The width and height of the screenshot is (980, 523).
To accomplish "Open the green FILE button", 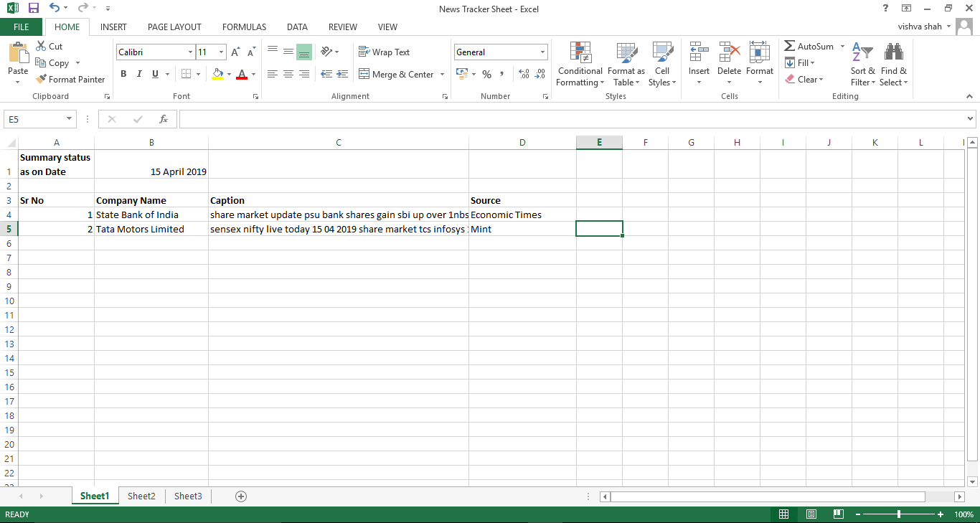I will 22,27.
